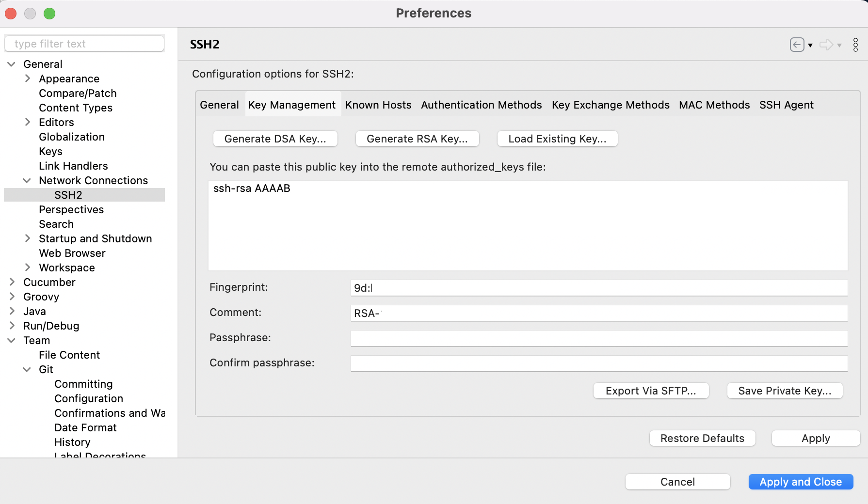This screenshot has height=504, width=868.
Task: Collapse the Network Connections node
Action: pos(27,180)
